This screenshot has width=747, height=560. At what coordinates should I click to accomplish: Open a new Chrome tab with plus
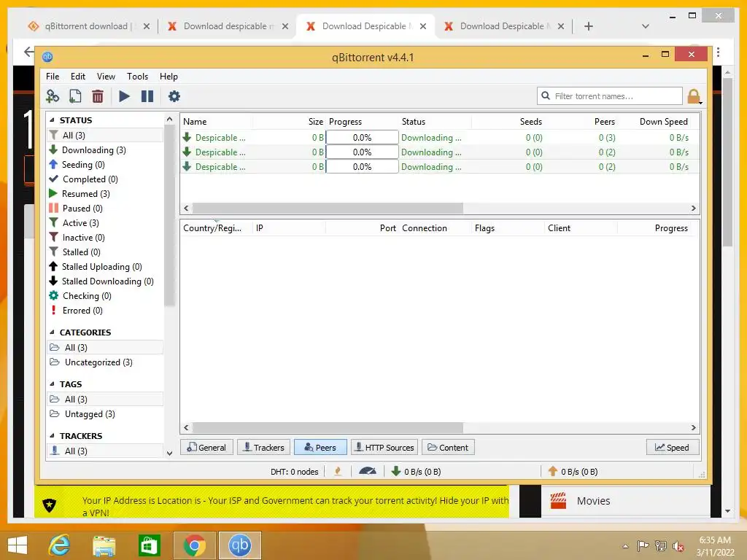coord(589,26)
